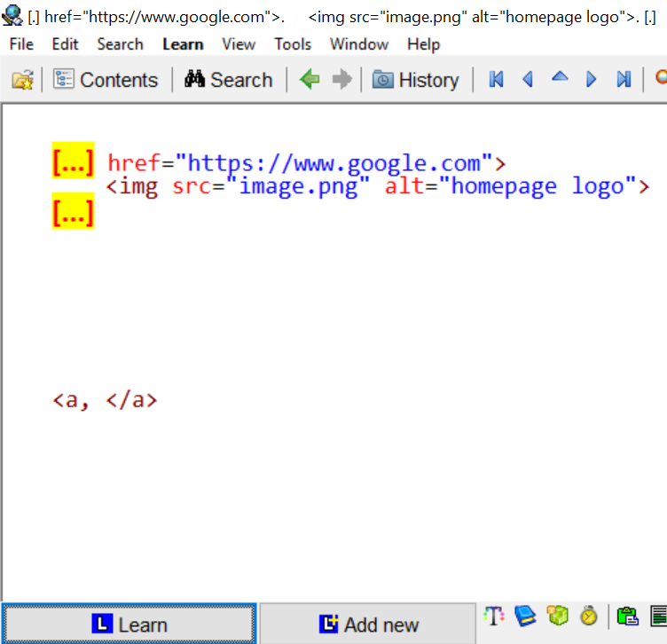
Task: Go to the previous element
Action: pyautogui.click(x=528, y=79)
